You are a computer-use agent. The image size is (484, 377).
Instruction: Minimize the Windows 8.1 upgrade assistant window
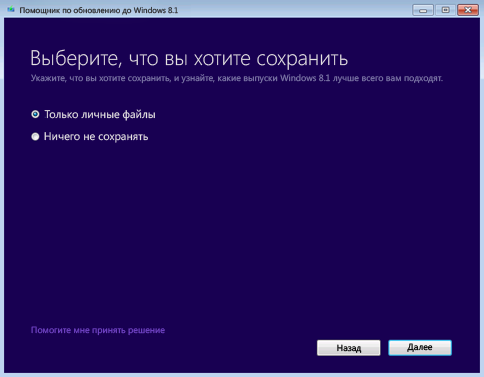coord(423,10)
